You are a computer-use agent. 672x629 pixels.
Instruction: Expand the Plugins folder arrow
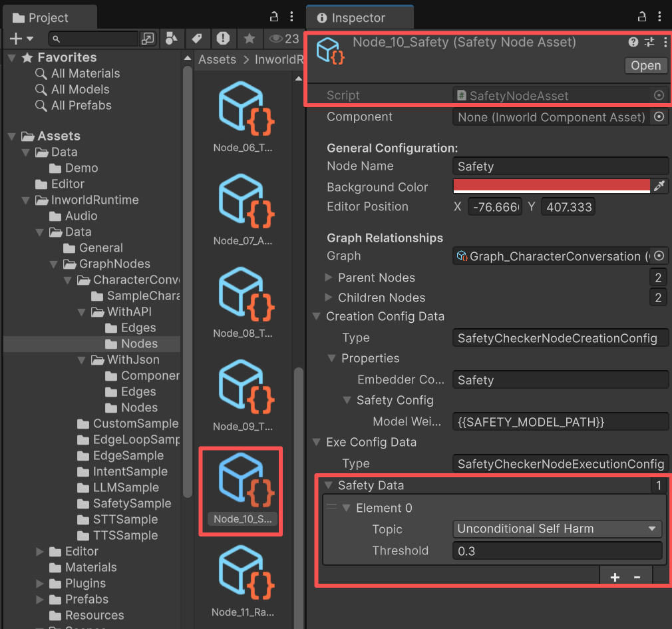pos(39,583)
